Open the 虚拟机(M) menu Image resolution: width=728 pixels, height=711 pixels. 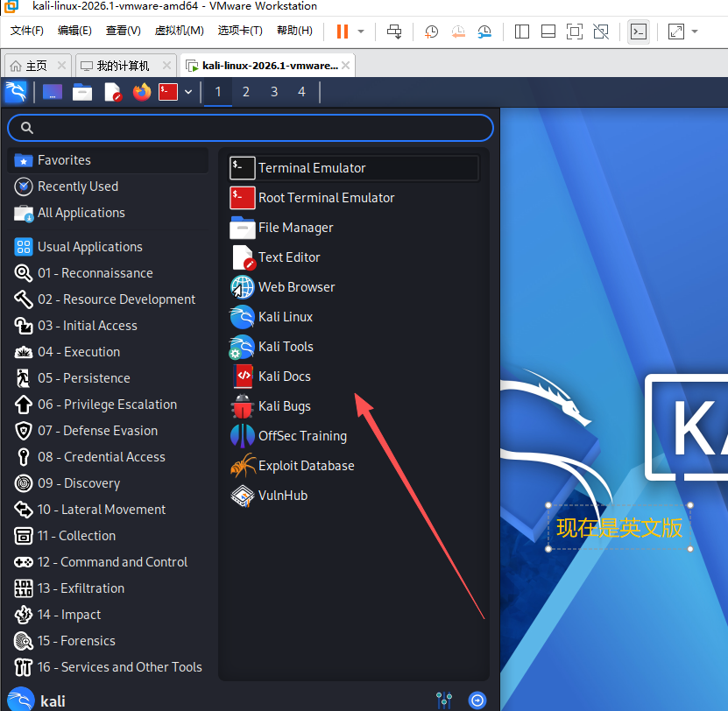(x=179, y=31)
